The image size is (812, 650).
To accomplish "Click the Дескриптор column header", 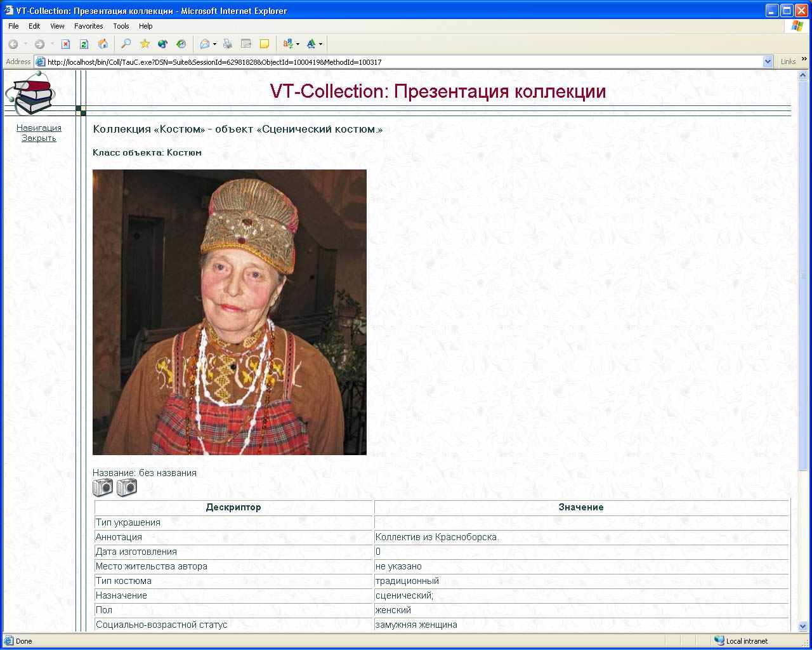I will [233, 507].
